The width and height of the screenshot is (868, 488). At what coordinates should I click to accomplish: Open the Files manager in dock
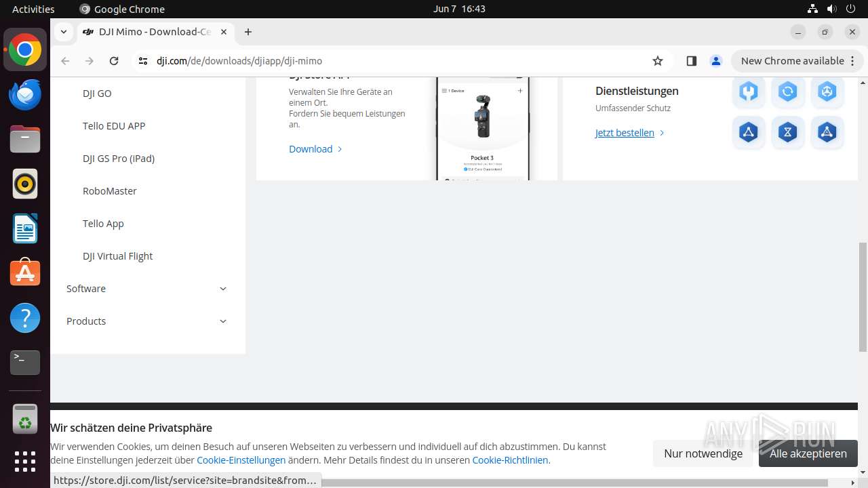25,140
